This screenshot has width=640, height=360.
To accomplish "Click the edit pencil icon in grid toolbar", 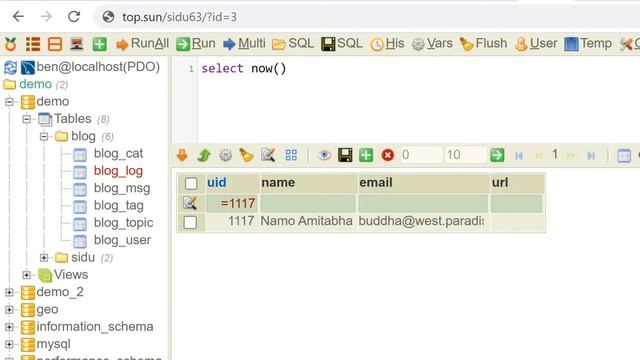I will coord(268,155).
